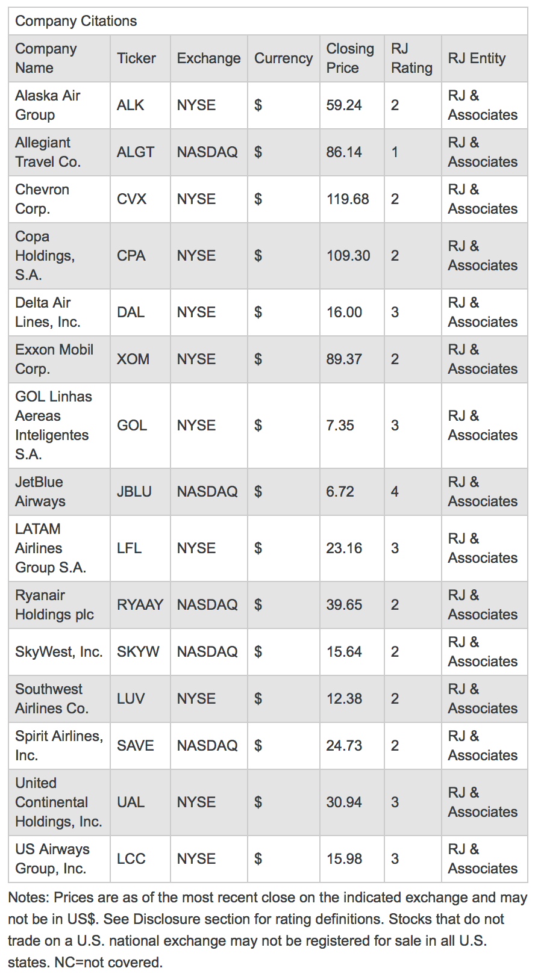Image resolution: width=535 pixels, height=980 pixels.
Task: Select the DAL ticker cell
Action: click(131, 312)
